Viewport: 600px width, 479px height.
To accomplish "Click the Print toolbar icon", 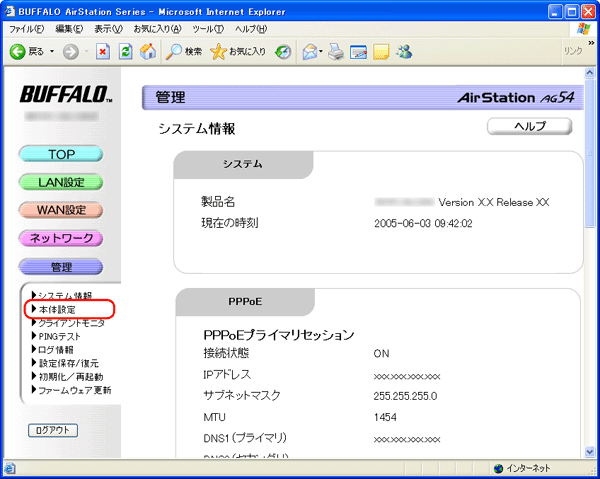I will [337, 51].
